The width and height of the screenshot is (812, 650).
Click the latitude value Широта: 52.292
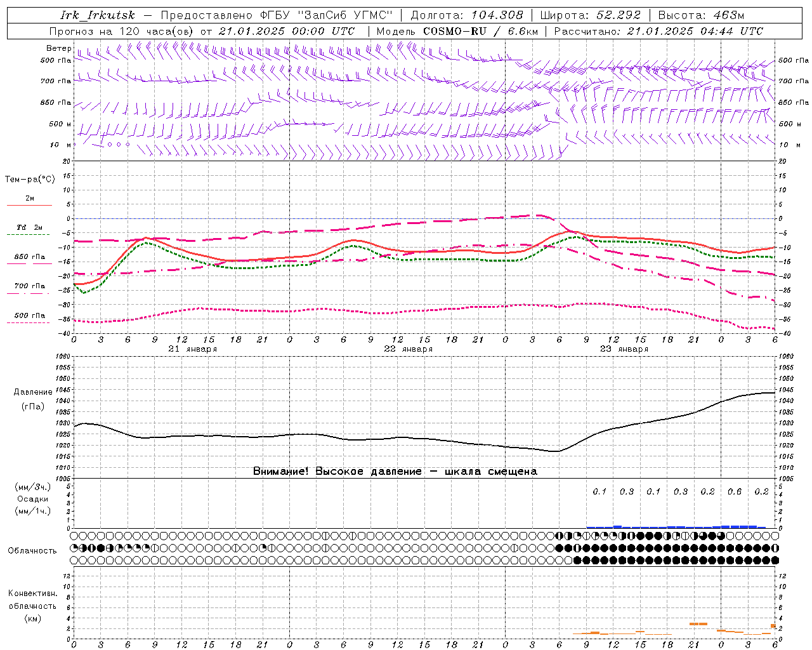point(591,15)
